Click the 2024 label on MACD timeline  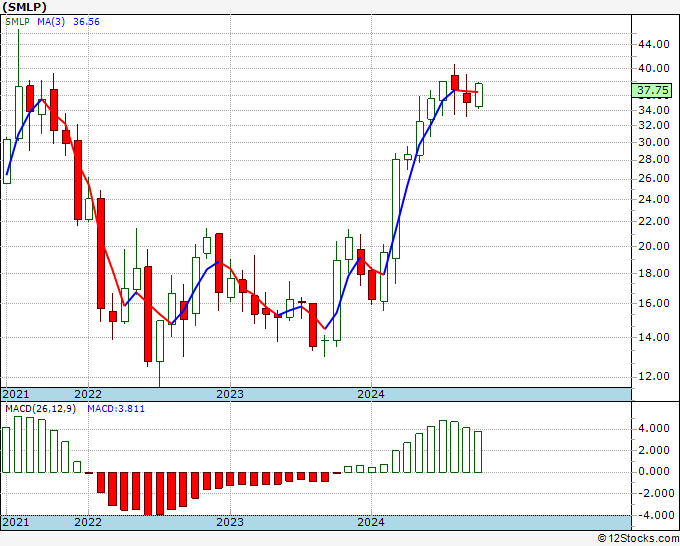pyautogui.click(x=371, y=522)
